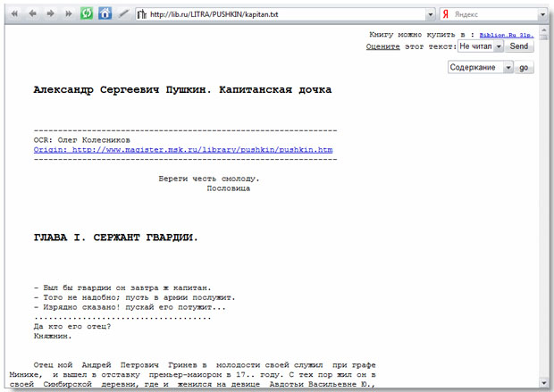Follow the 'Оцените' link

pyautogui.click(x=383, y=46)
